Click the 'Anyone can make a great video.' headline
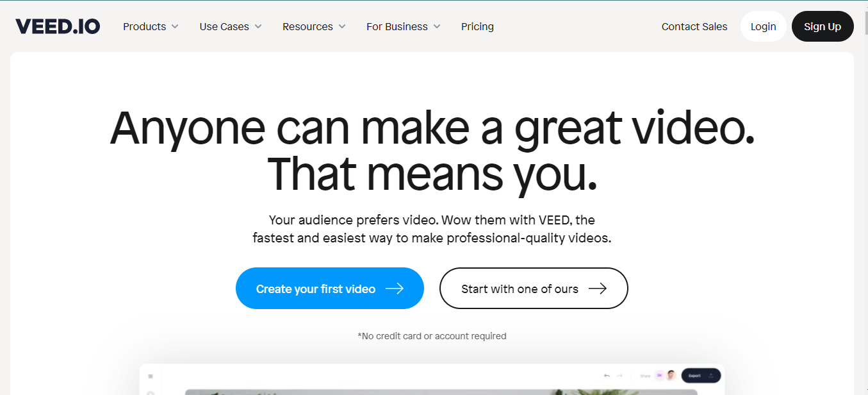The image size is (868, 395). click(x=432, y=128)
